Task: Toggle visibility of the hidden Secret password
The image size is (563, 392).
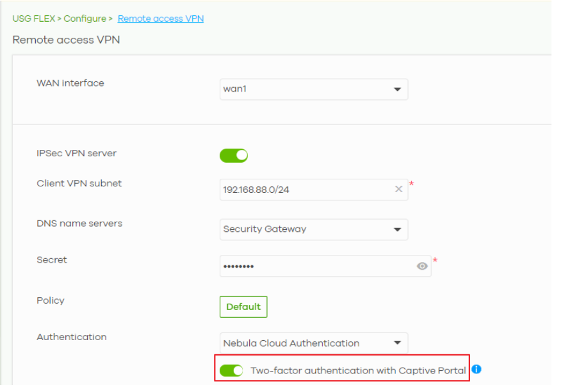Action: point(423,265)
